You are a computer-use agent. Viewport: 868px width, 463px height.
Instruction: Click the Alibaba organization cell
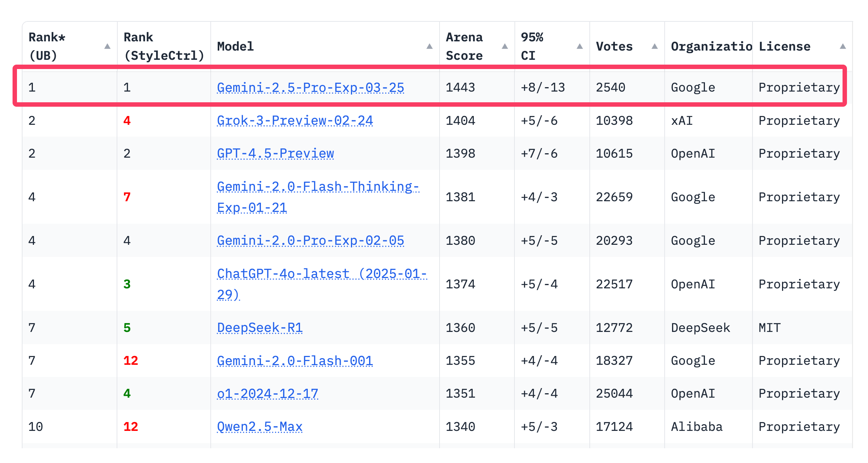tap(696, 427)
